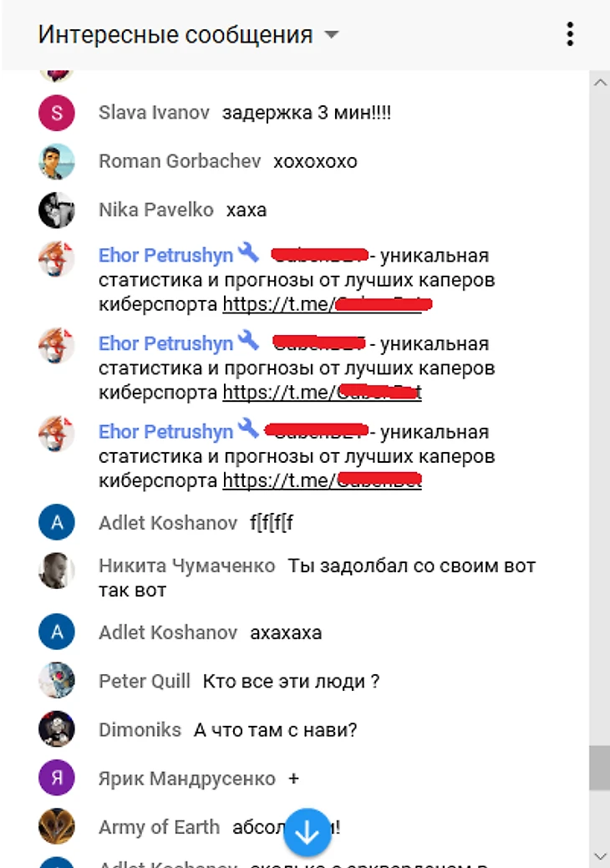Expand the Интересные сообщения dropdown arrow

click(331, 35)
